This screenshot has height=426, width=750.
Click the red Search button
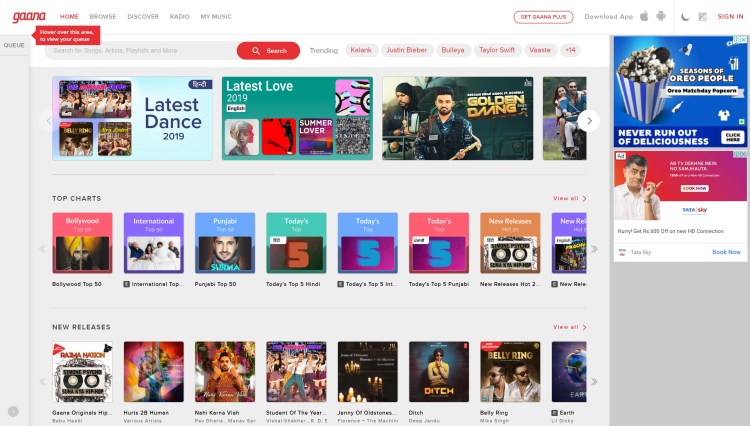point(268,51)
